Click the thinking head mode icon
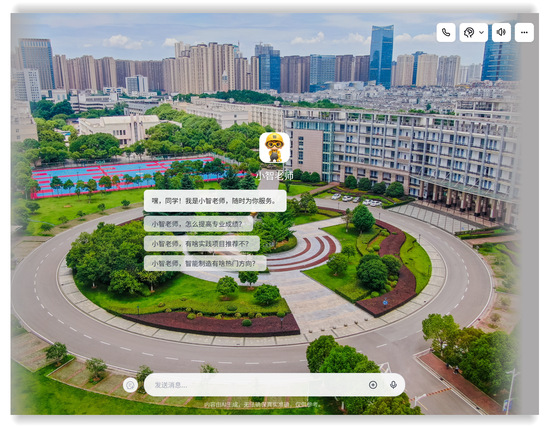This screenshot has width=548, height=427. [x=468, y=32]
